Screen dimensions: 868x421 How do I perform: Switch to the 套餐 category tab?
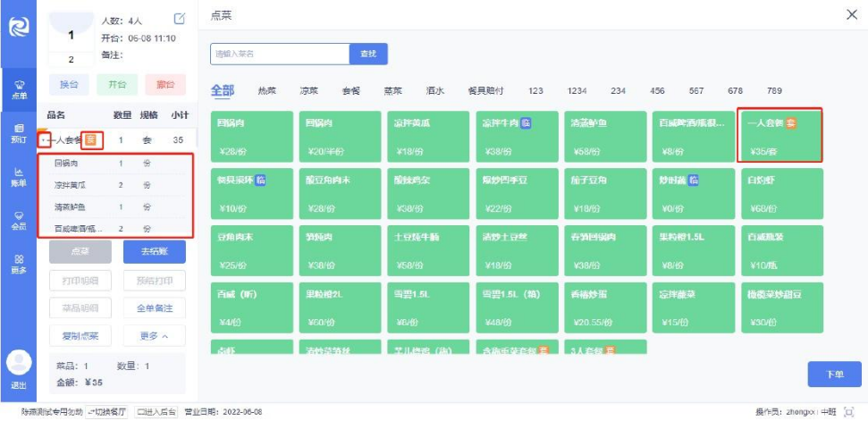pos(351,91)
